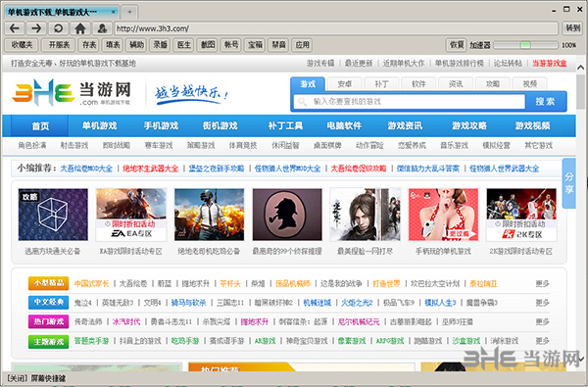
Task: Click the address bar URL field
Action: tap(336, 28)
